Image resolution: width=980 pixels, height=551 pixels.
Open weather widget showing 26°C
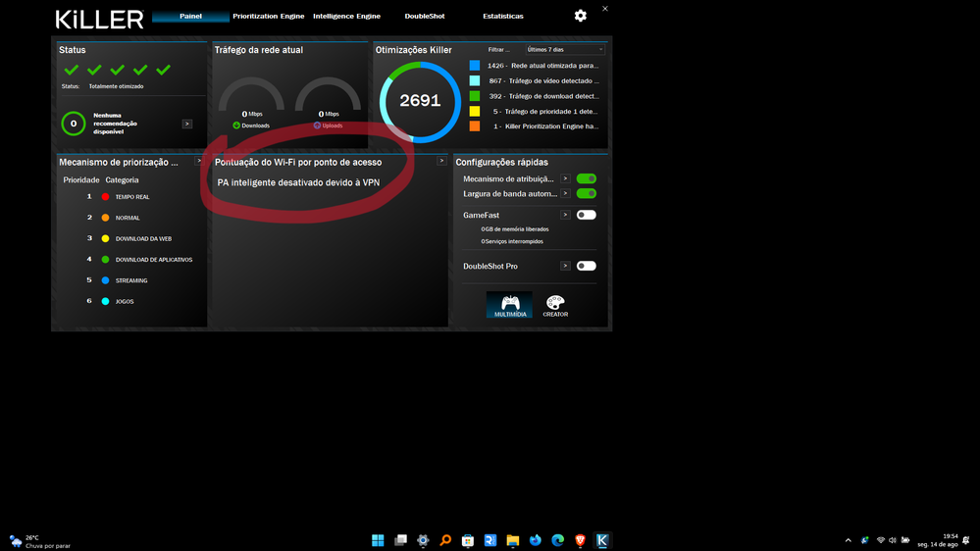pyautogui.click(x=40, y=541)
